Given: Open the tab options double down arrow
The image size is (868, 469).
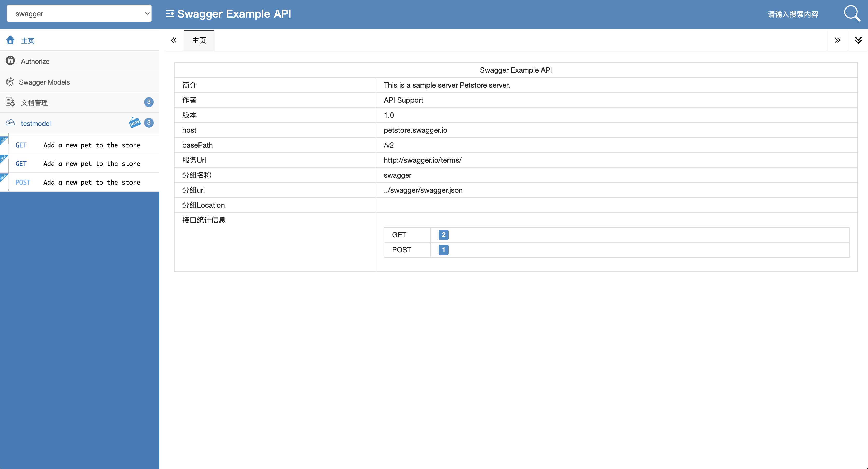Looking at the screenshot, I should (858, 40).
